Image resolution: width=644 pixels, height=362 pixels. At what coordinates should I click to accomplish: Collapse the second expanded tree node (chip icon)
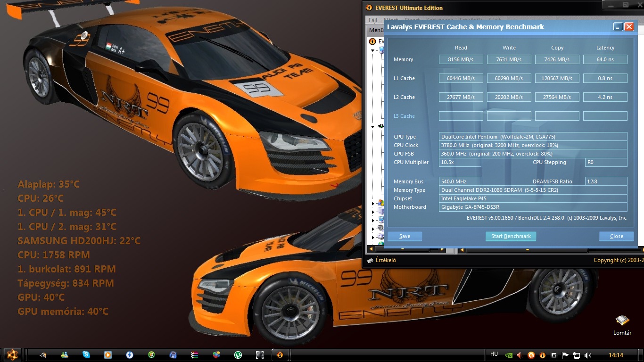(x=372, y=126)
